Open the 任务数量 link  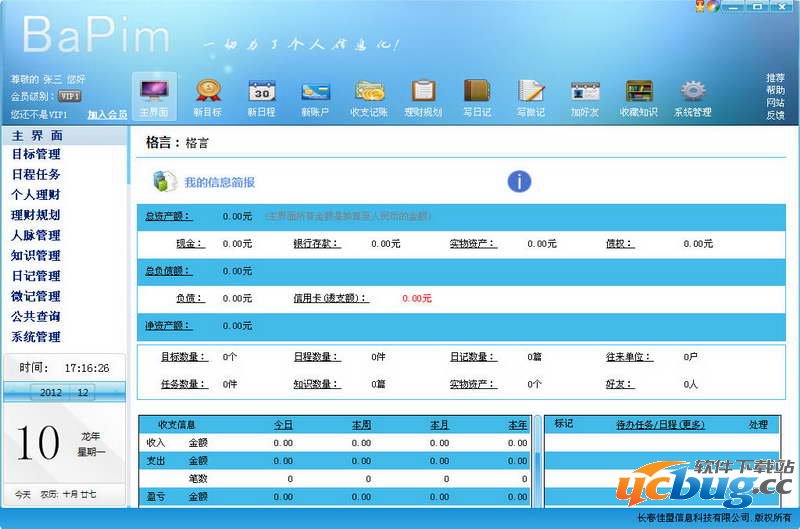click(x=185, y=384)
